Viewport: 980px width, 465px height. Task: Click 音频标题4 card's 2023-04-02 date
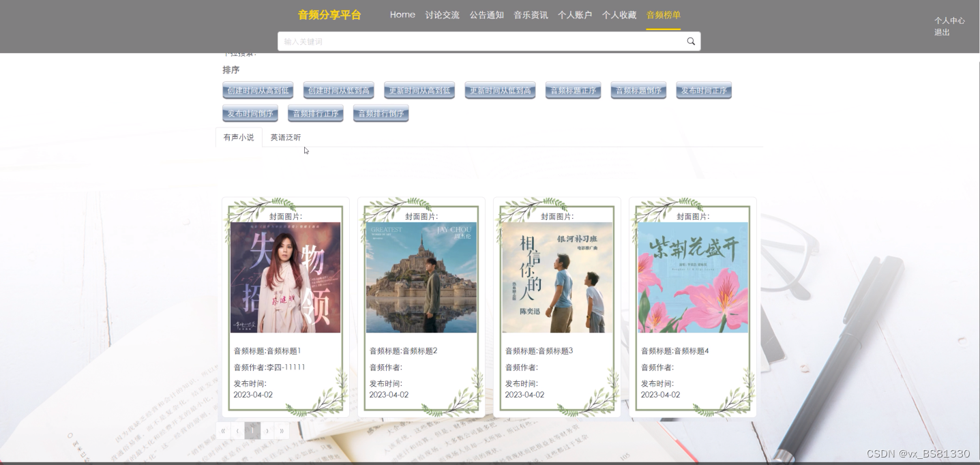tap(660, 395)
